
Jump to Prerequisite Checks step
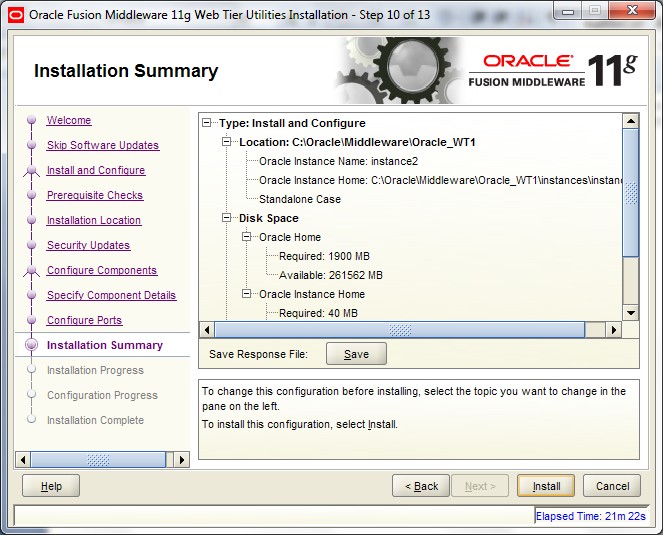(x=95, y=195)
